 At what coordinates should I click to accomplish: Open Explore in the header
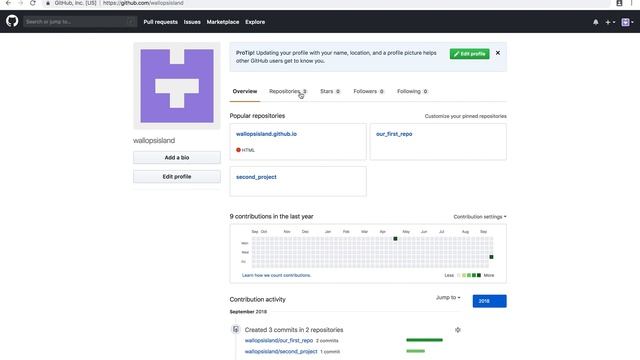[255, 22]
